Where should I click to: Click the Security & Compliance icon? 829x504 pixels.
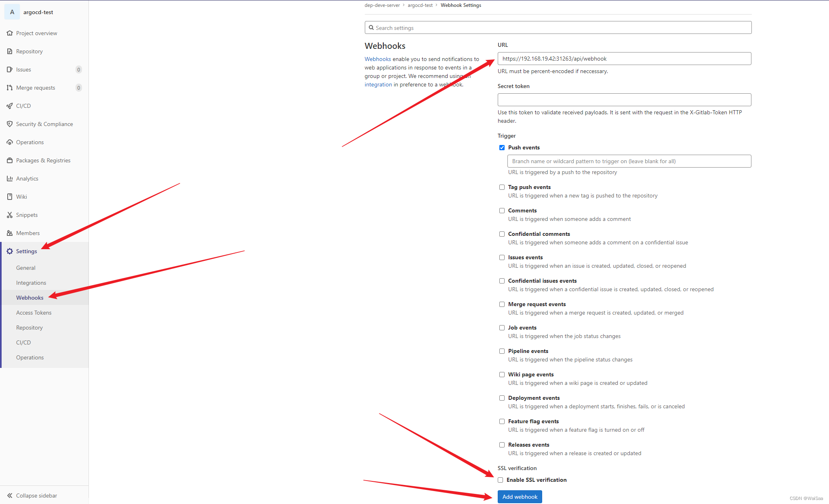coord(9,124)
